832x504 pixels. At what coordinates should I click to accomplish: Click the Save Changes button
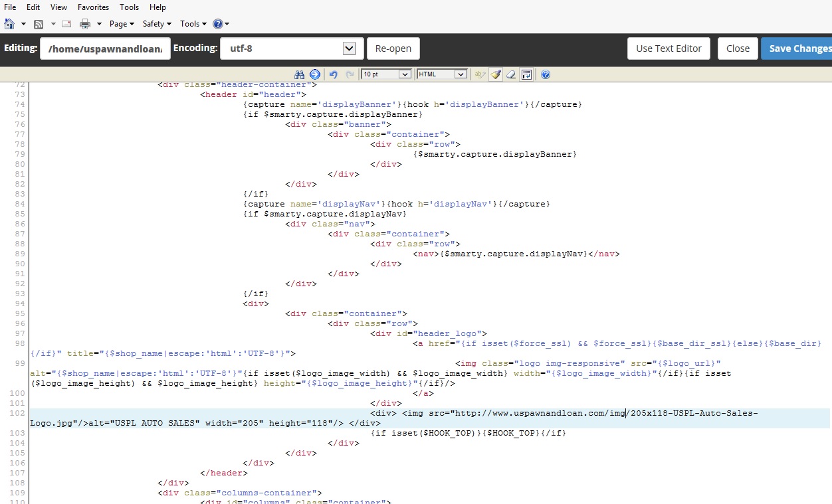coord(797,48)
